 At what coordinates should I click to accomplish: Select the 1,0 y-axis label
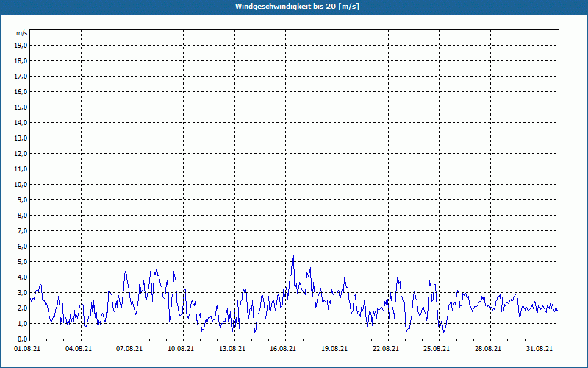pos(22,323)
